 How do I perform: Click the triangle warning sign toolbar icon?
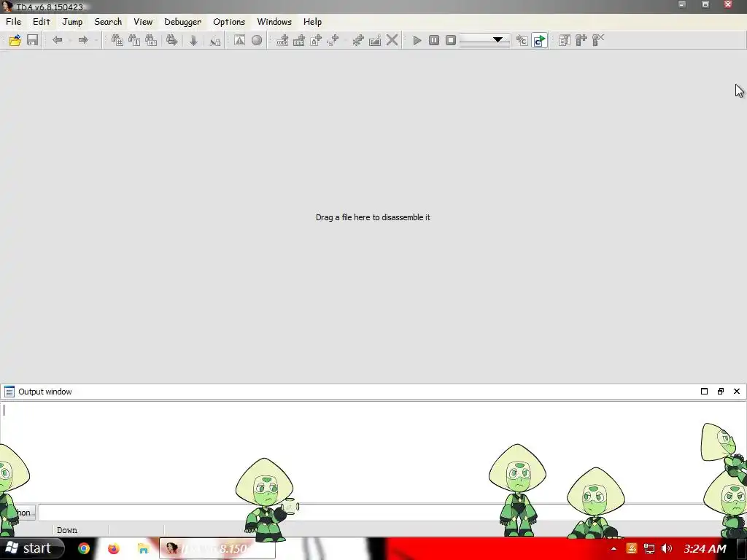click(239, 41)
